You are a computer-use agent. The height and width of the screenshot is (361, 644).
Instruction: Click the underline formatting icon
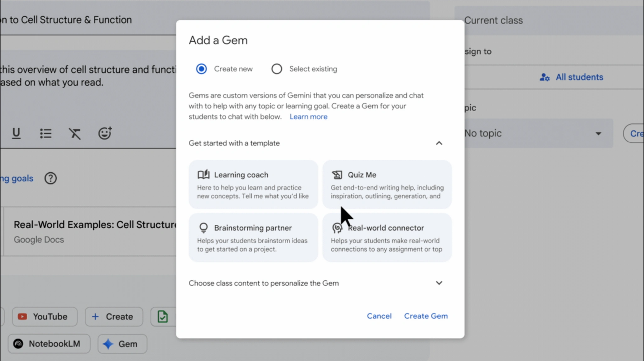click(16, 133)
